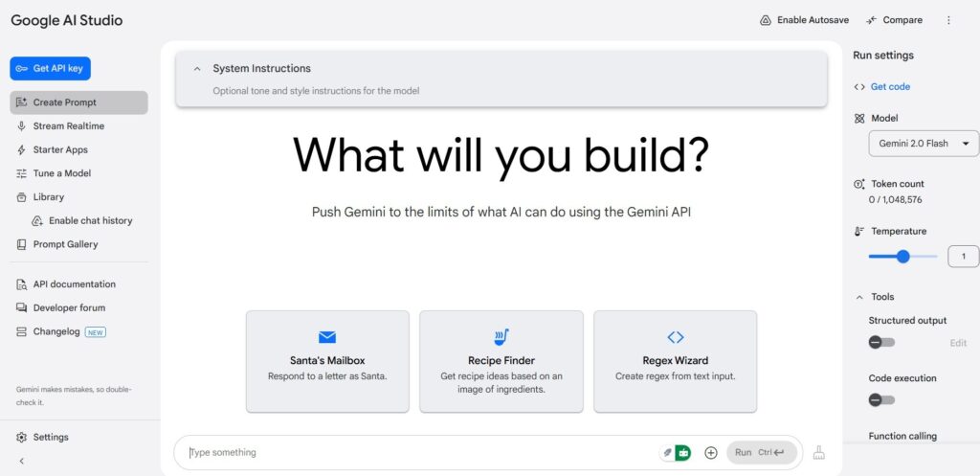Screen dimensions: 980x476
Task: Click Edit next to Structured output
Action: coord(958,344)
